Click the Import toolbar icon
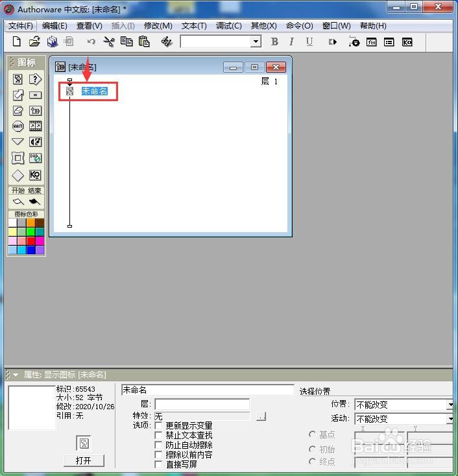This screenshot has height=476, width=458. [69, 42]
